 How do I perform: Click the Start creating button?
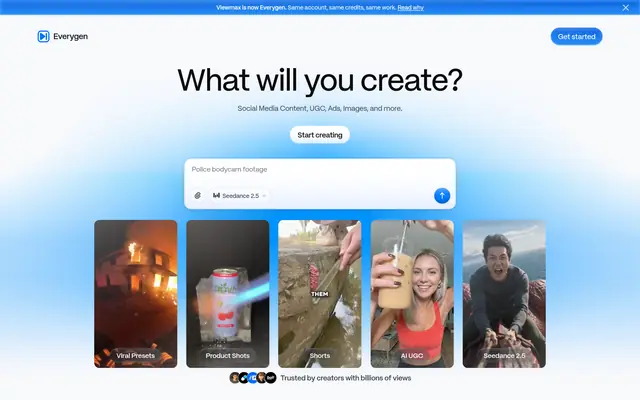[x=320, y=135]
